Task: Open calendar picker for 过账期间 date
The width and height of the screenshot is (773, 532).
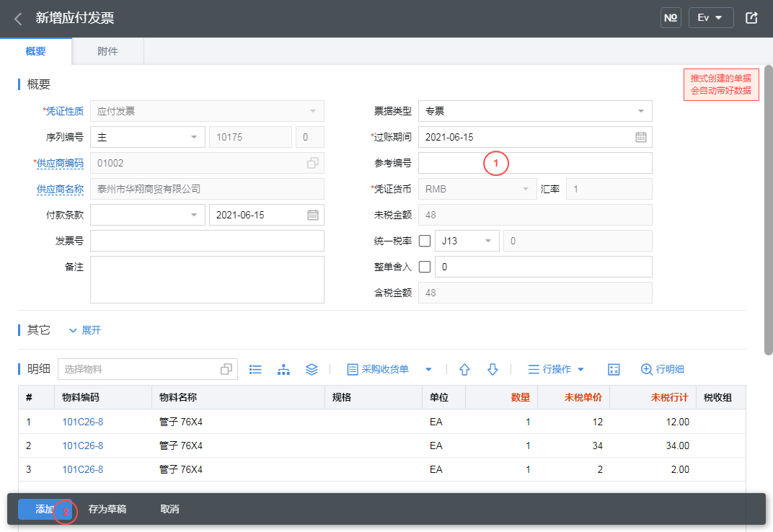Action: [640, 137]
